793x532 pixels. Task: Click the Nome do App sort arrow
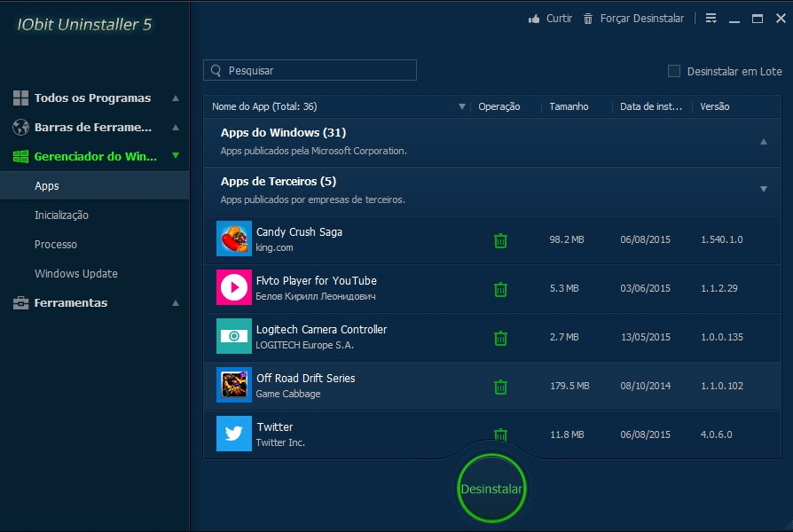[x=462, y=106]
